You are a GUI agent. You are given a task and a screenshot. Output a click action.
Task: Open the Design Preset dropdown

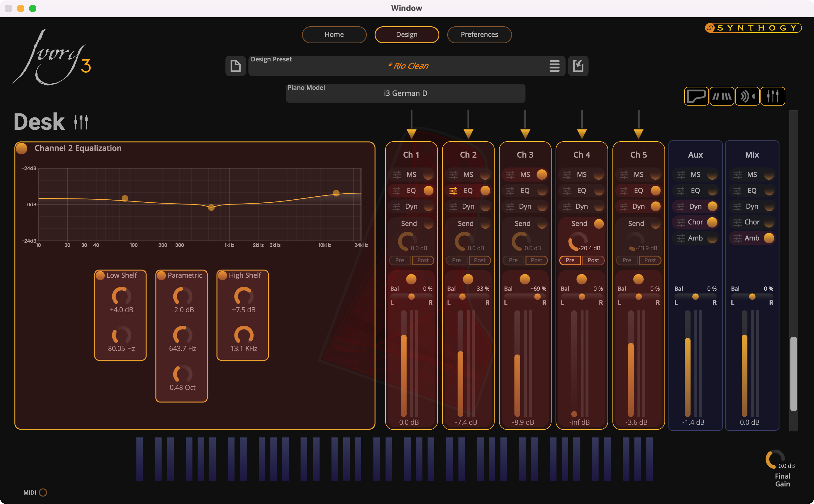[407, 66]
